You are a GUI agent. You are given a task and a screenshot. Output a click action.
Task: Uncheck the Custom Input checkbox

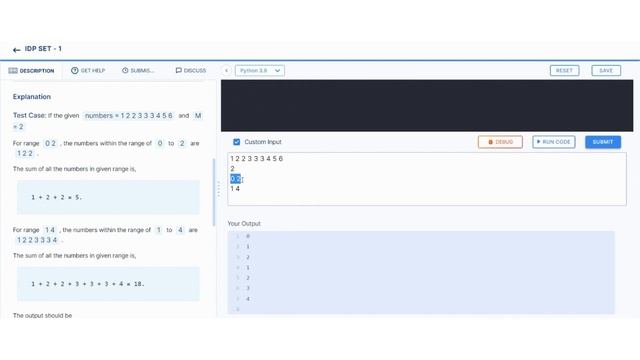pos(236,142)
